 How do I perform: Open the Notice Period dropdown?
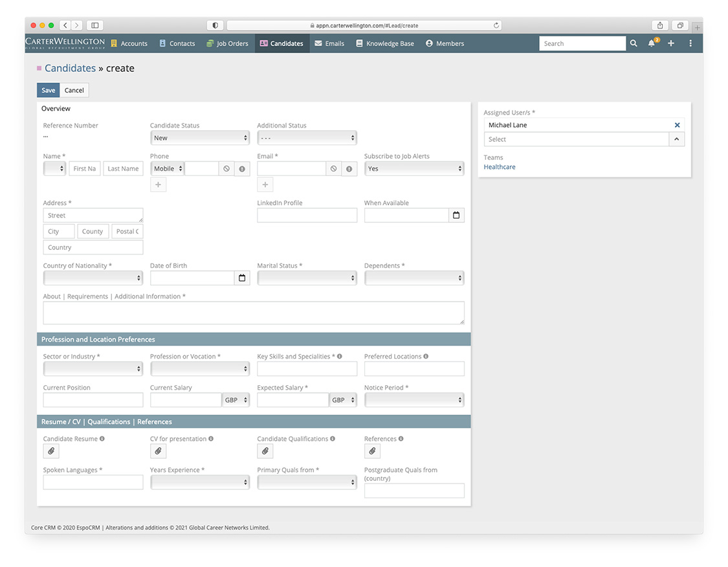click(414, 399)
